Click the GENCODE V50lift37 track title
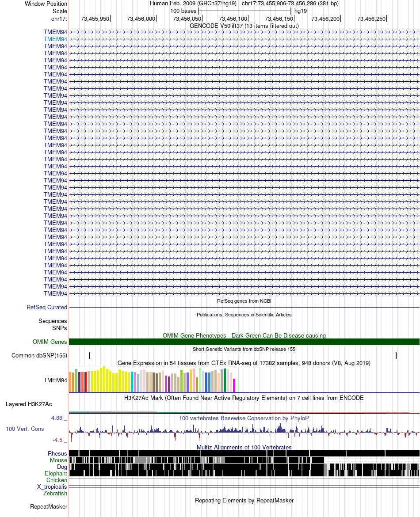420x517 pixels. tap(244, 26)
